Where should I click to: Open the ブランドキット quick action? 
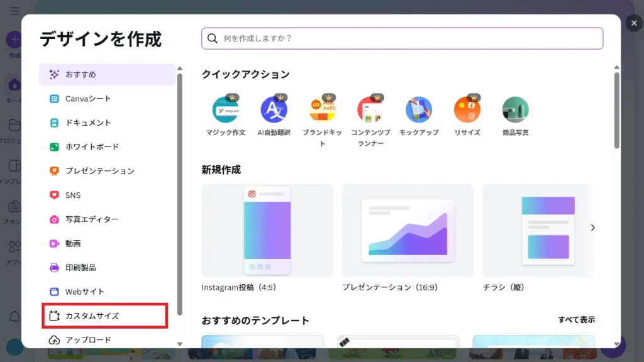click(x=323, y=109)
